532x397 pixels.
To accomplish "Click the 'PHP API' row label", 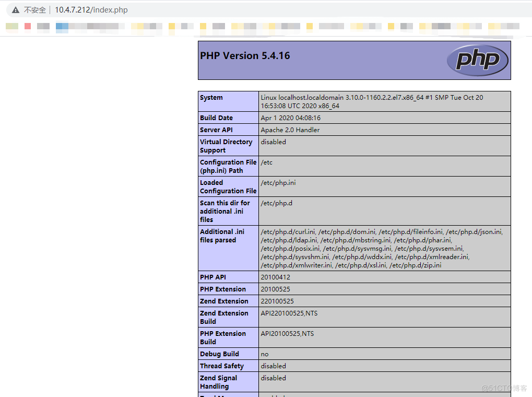I will point(212,277).
